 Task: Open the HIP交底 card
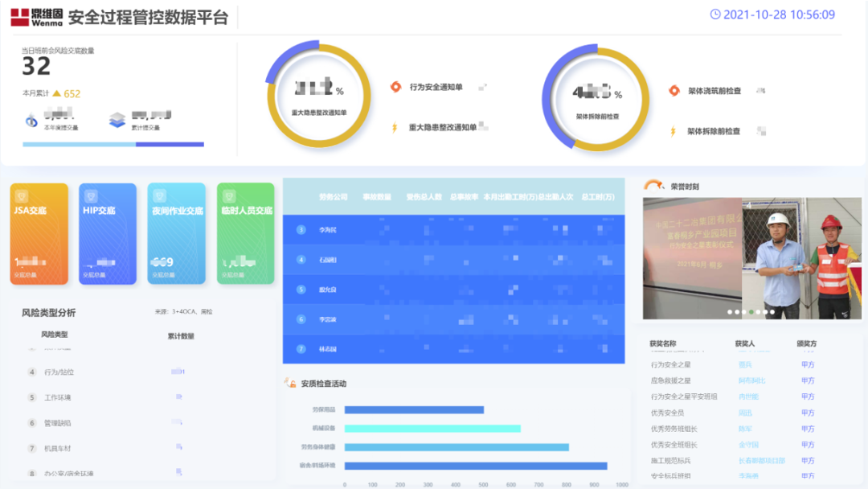coord(108,234)
